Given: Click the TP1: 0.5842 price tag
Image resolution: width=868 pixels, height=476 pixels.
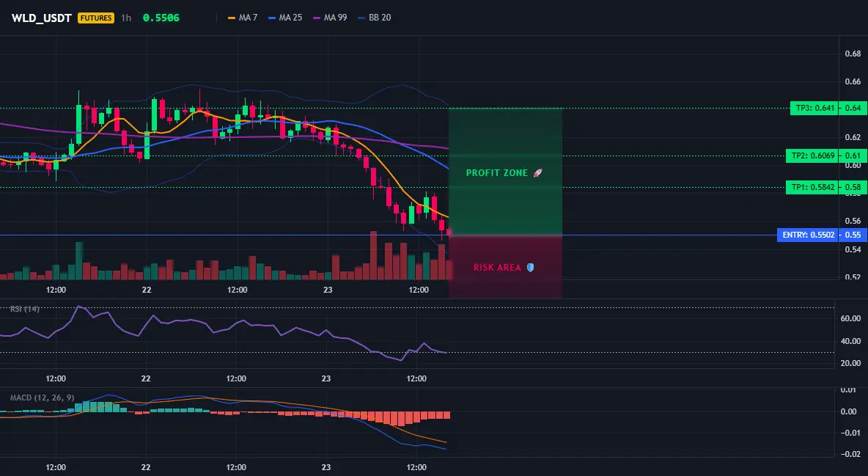Looking at the screenshot, I should pos(812,187).
